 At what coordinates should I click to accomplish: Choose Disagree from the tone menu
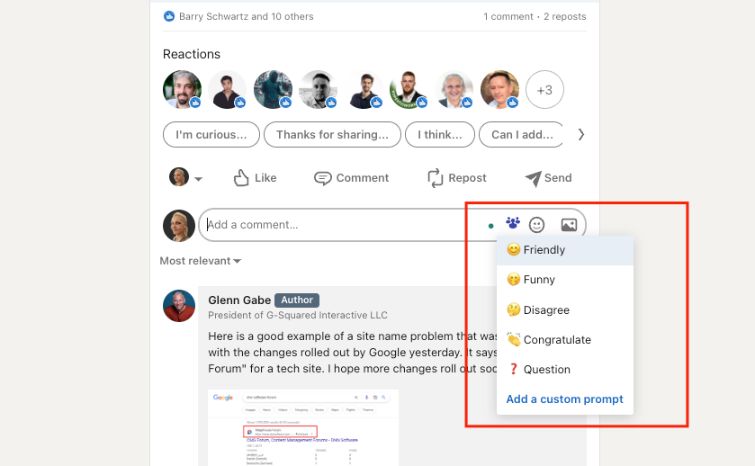[546, 310]
